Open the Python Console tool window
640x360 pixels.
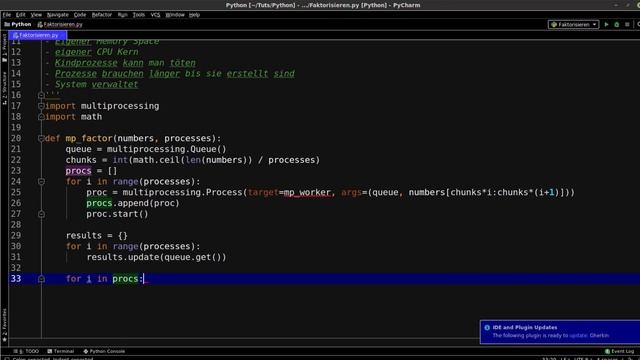(x=104, y=351)
